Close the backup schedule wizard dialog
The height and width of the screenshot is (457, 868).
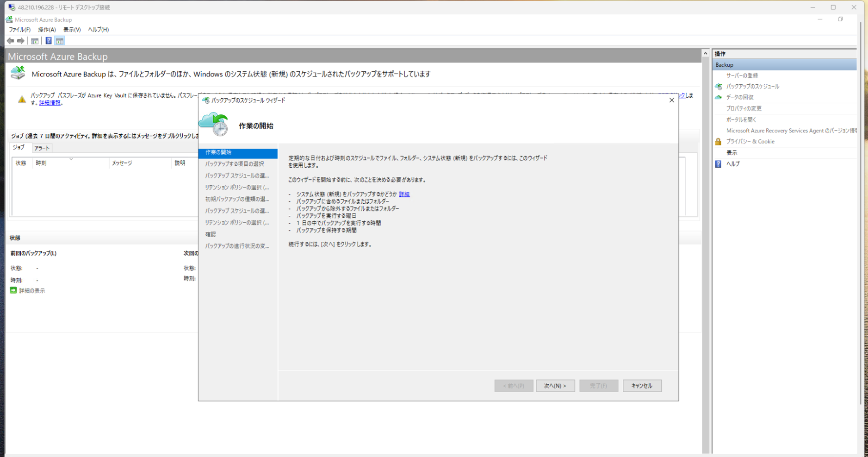[671, 100]
